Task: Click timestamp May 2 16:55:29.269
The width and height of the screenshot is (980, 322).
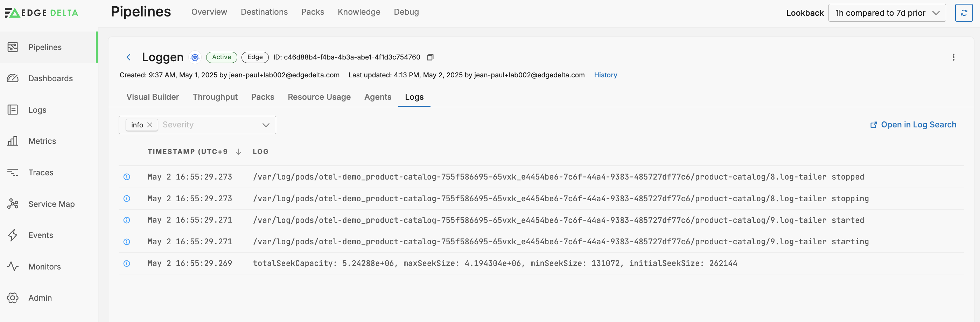Action: [190, 264]
